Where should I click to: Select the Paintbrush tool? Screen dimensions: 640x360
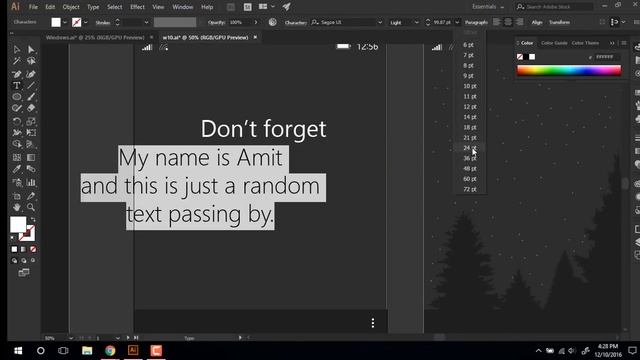tap(31, 97)
